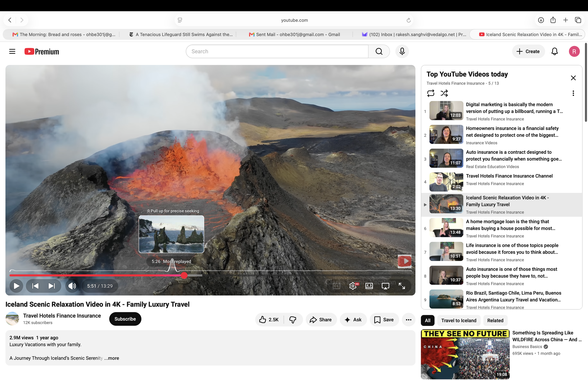The width and height of the screenshot is (588, 380).
Task: Open a new browser tab with plus icon
Action: [566, 20]
